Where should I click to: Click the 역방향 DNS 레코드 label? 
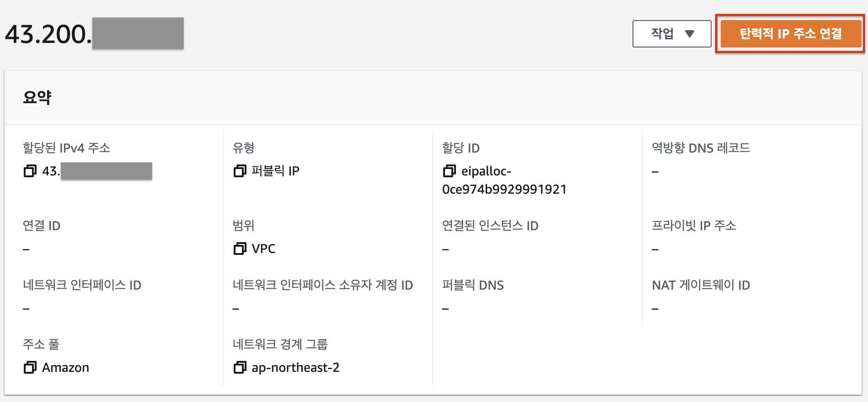(701, 148)
